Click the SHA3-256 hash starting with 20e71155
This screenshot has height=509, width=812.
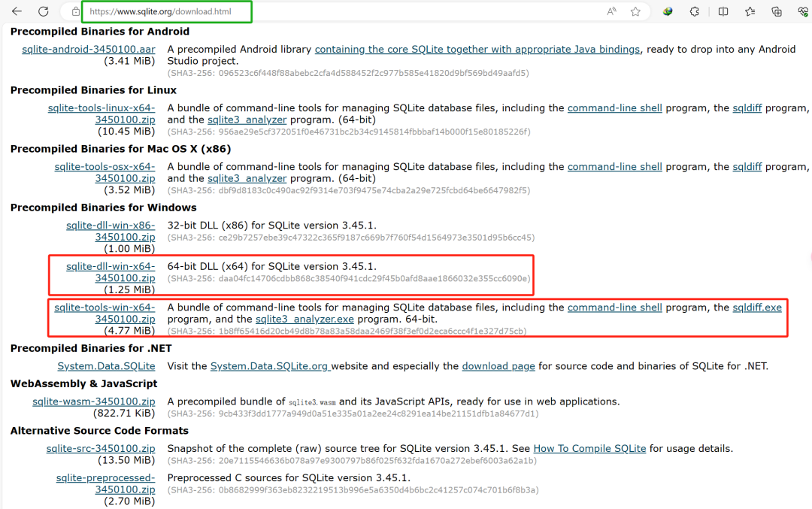tap(352, 460)
